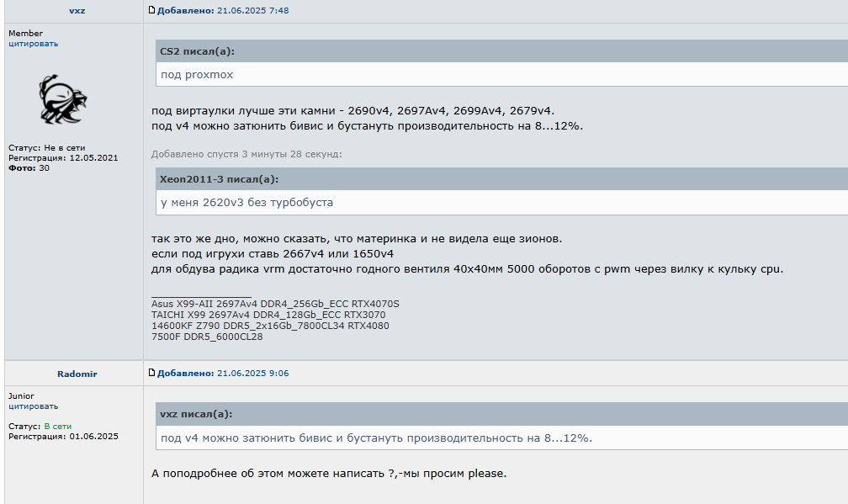Click the 'Добавлено спустя 3 минуты' note

(246, 154)
